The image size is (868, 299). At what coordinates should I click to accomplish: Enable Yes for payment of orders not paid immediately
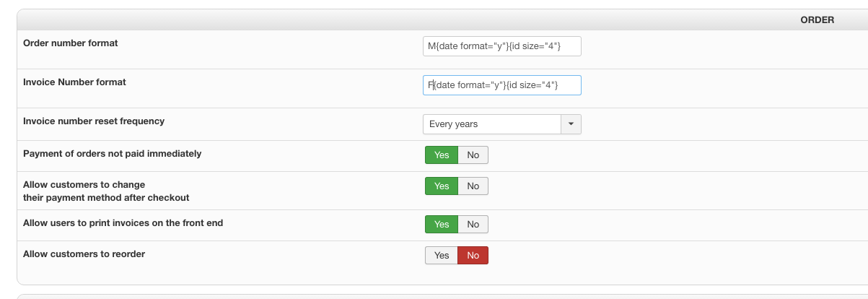pos(442,155)
